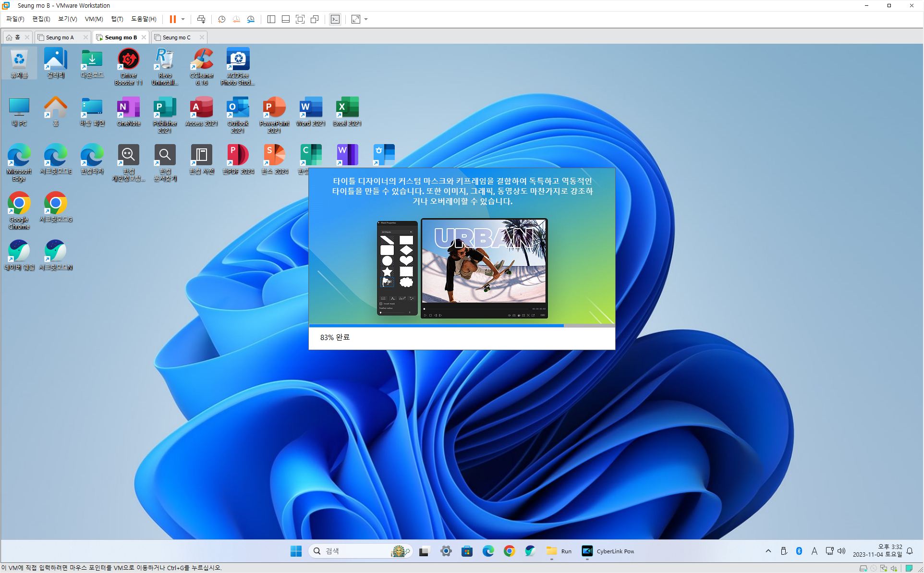924x573 pixels.
Task: Open Snapshot Manager icon in toolbar
Action: click(251, 19)
